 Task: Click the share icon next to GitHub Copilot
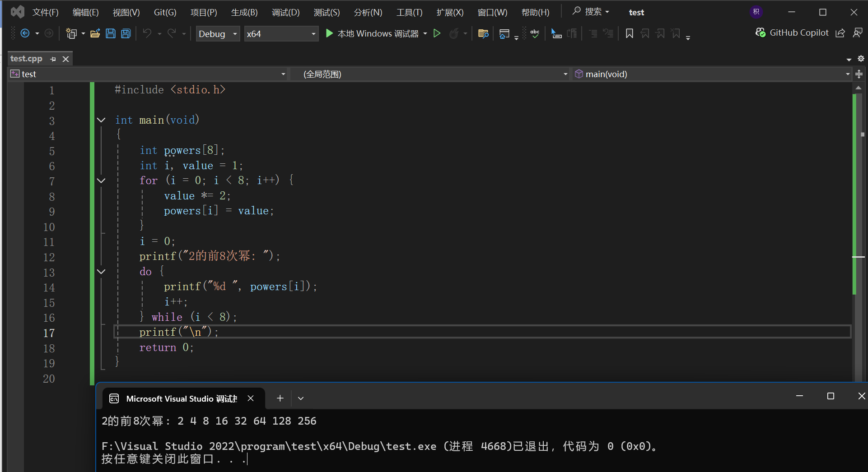840,33
